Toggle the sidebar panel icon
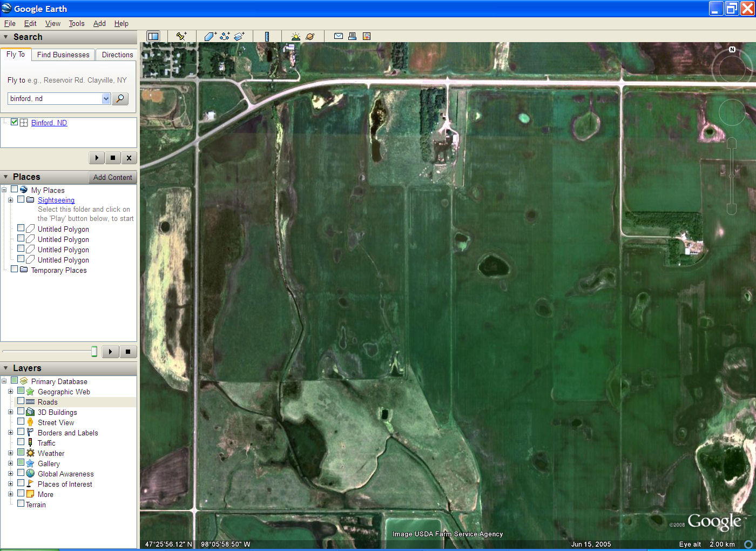The image size is (756, 551). [153, 36]
